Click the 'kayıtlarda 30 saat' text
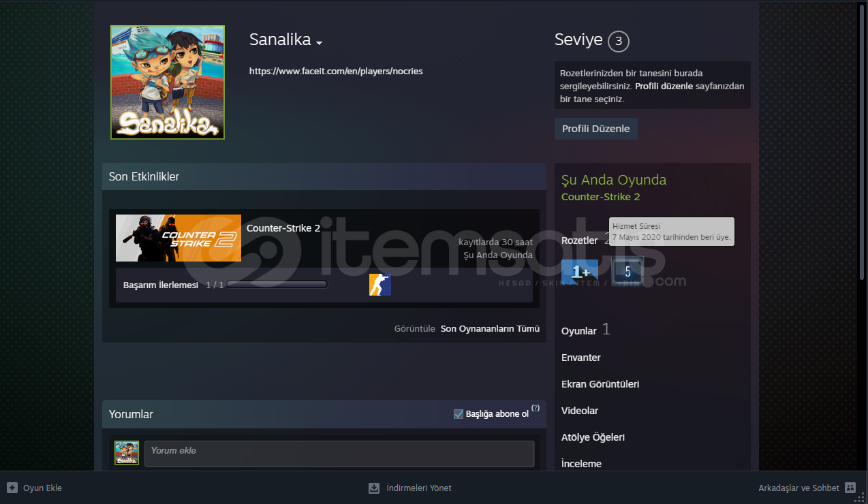Screen dimensions: 868x504 (495, 242)
